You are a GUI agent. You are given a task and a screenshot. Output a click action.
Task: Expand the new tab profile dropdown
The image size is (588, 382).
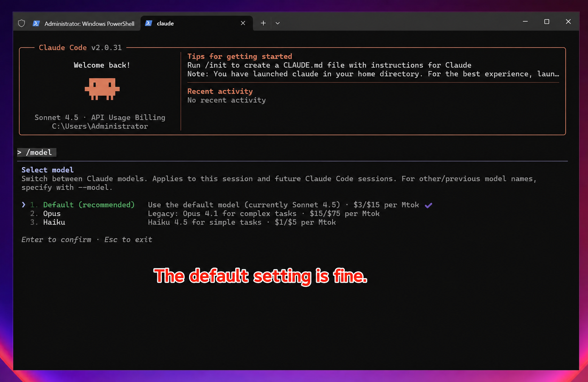click(278, 23)
